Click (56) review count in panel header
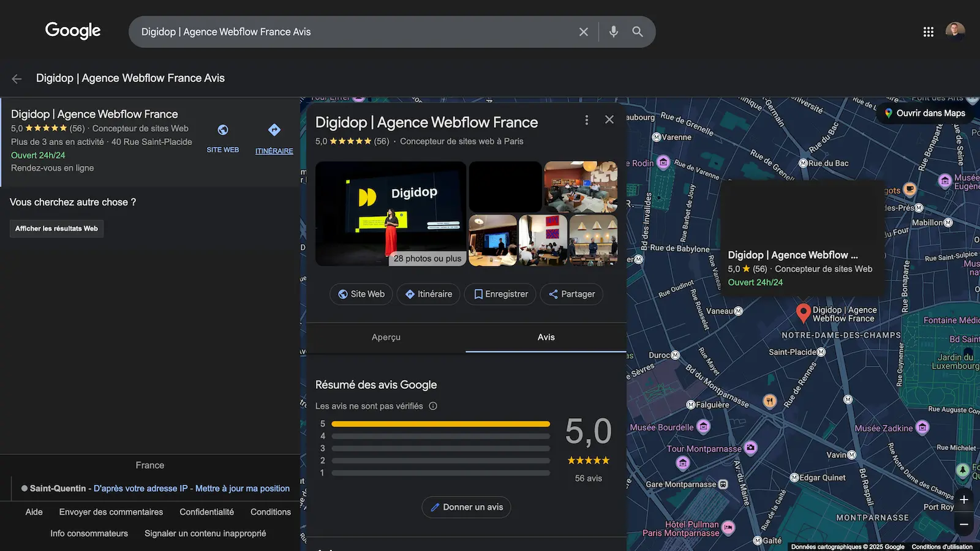The width and height of the screenshot is (980, 551). coord(382,141)
